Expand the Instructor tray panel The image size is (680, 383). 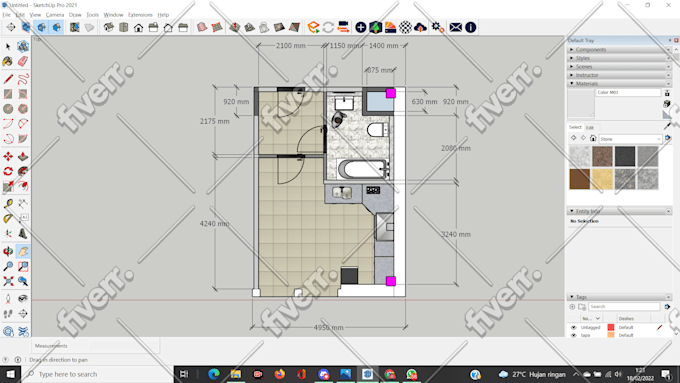click(619, 75)
